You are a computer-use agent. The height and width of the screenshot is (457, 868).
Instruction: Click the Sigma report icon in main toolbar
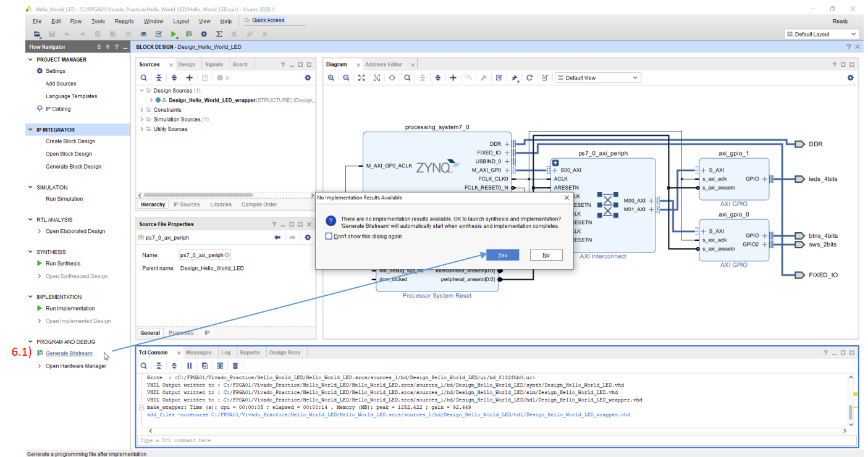219,34
